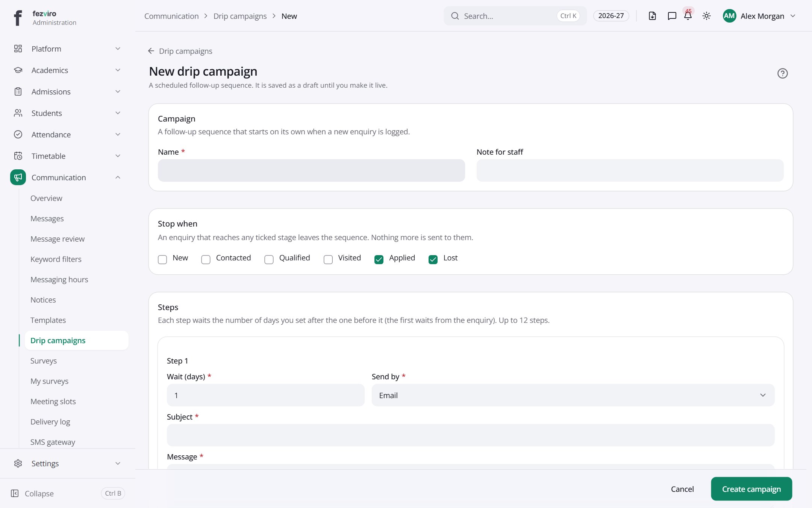This screenshot has width=812, height=508.
Task: Click the Wait (days) input field
Action: pyautogui.click(x=266, y=395)
